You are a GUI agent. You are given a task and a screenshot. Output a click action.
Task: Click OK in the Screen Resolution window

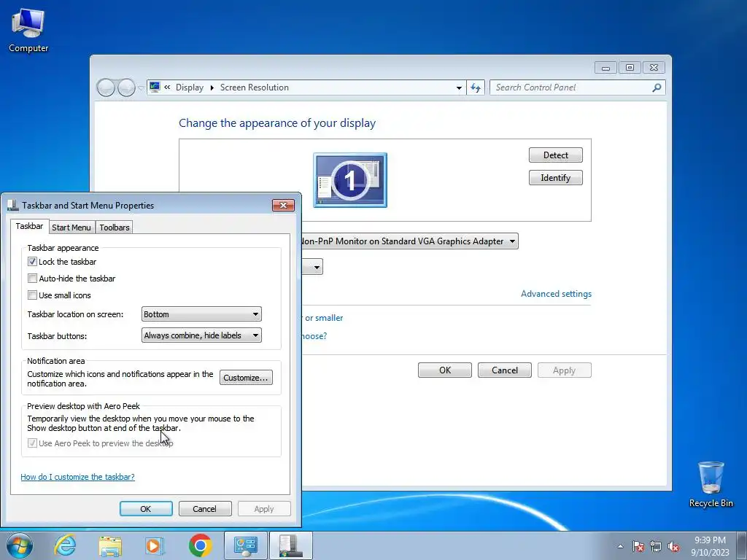pyautogui.click(x=445, y=370)
